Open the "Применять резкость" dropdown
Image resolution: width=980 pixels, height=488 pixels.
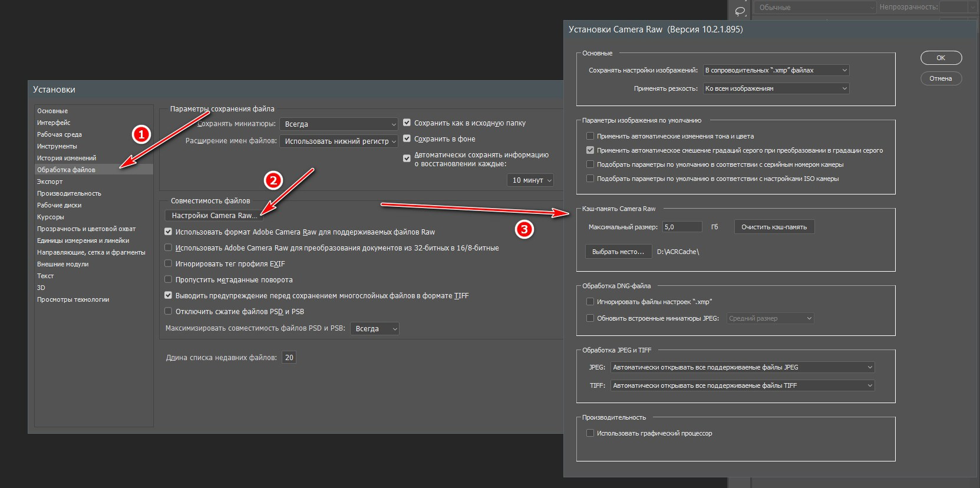click(776, 88)
